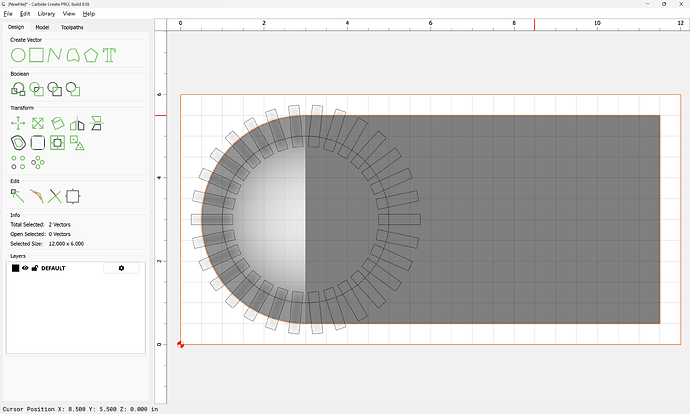Click the Trim Vectors scissors icon
690x414 pixels.
pyautogui.click(x=55, y=196)
